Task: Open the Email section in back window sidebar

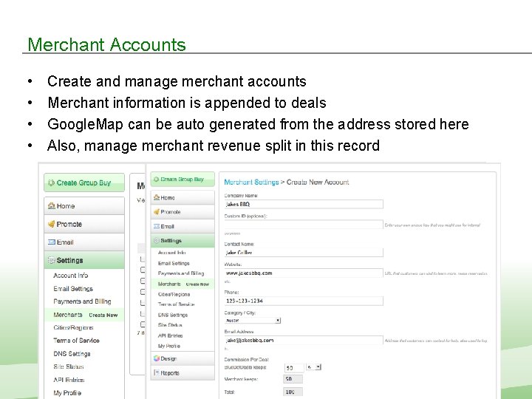Action: 84,242
